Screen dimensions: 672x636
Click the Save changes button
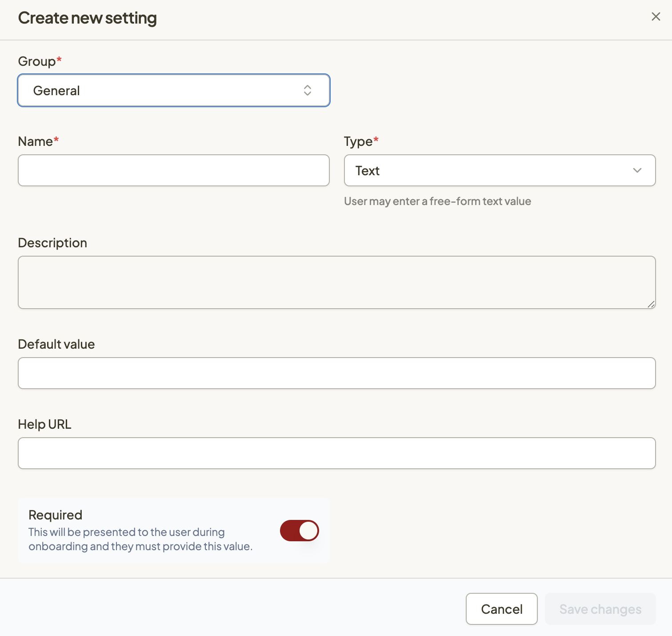(600, 609)
